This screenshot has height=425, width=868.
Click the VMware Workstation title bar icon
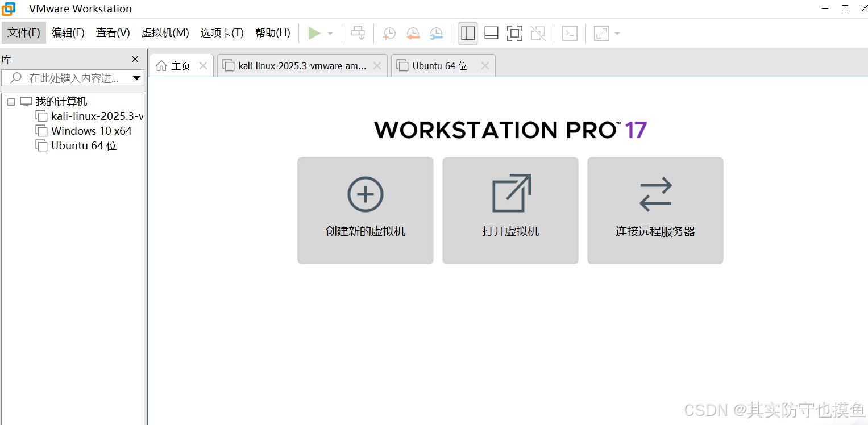click(x=9, y=9)
